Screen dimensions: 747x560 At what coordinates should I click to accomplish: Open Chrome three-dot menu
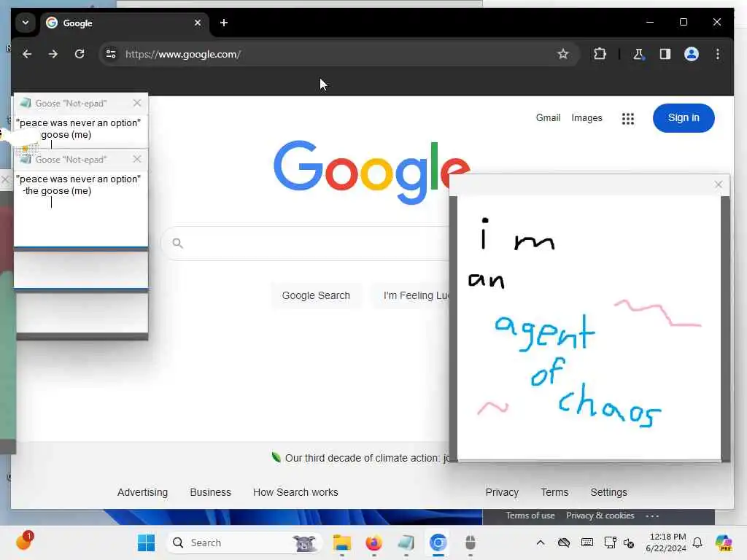718,54
